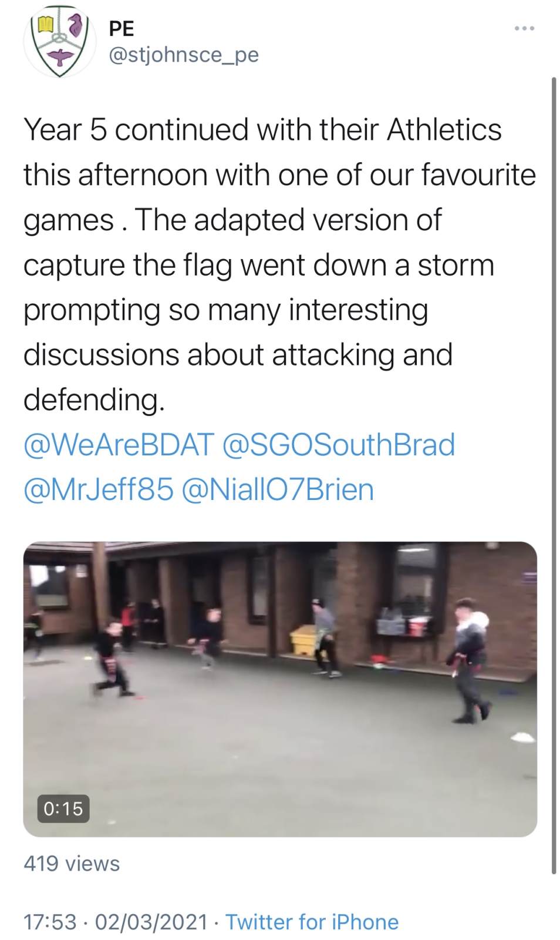This screenshot has width=560, height=940.
Task: Click the tweet text about Year 5 Athletics
Action: point(280,264)
